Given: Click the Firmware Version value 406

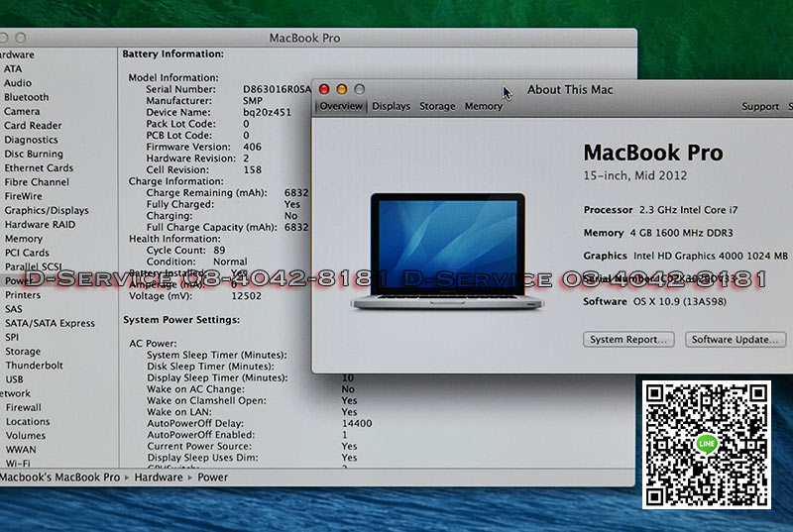Looking at the screenshot, I should coord(253,147).
